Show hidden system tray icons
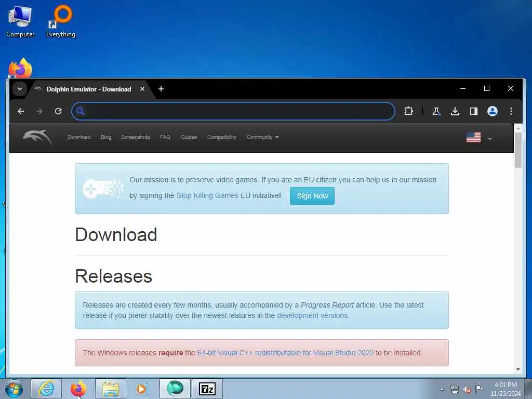The width and height of the screenshot is (532, 399). 442,390
